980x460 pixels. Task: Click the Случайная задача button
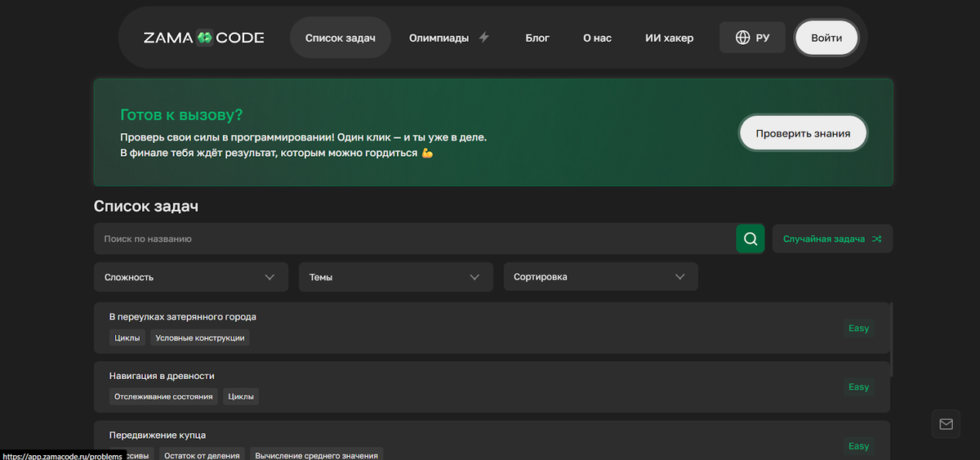coord(832,239)
